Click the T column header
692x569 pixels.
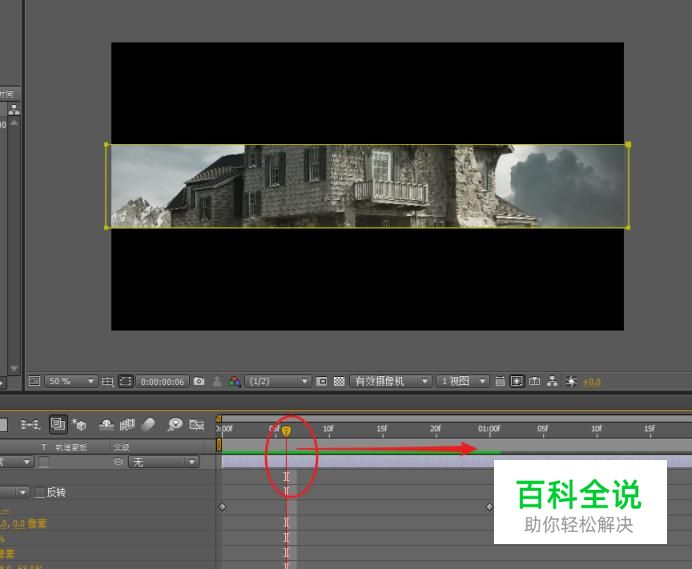tap(43, 447)
